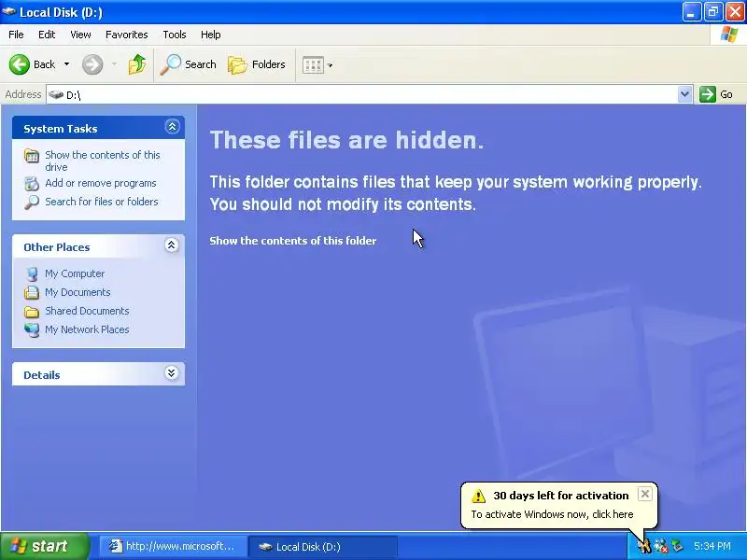Click the Search magnifier toolbar button
Image resolution: width=747 pixels, height=560 pixels.
coord(189,64)
